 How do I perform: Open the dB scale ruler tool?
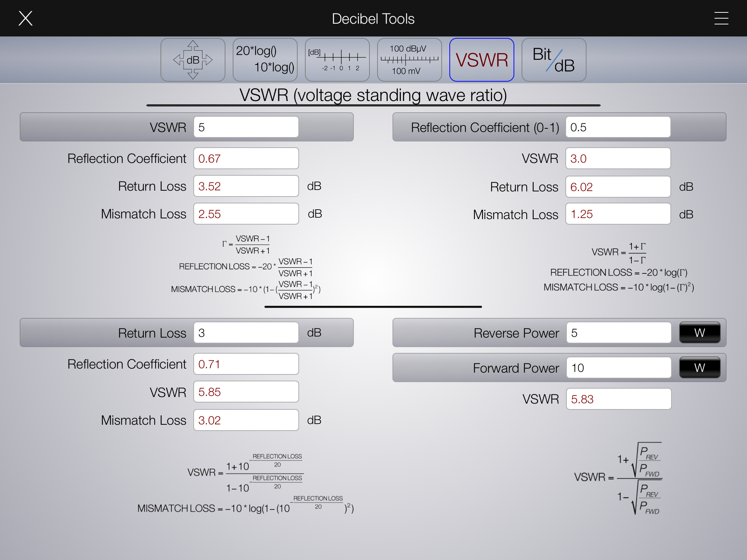point(337,60)
